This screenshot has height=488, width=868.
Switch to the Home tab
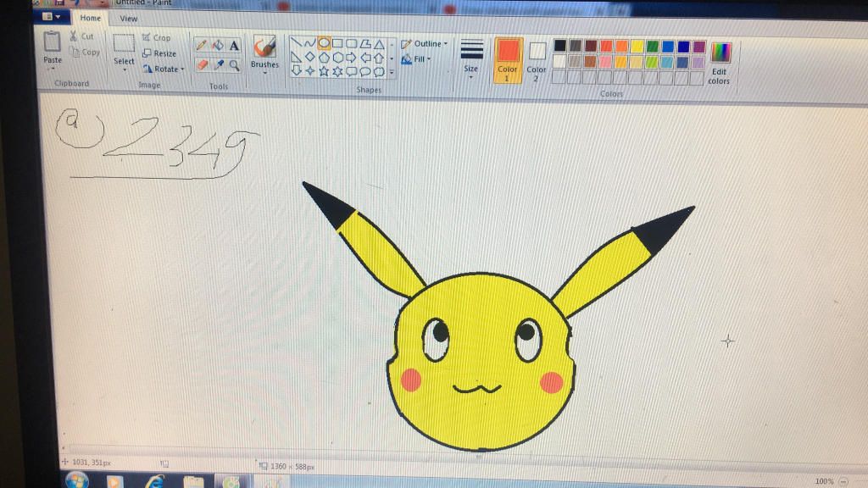pyautogui.click(x=90, y=18)
